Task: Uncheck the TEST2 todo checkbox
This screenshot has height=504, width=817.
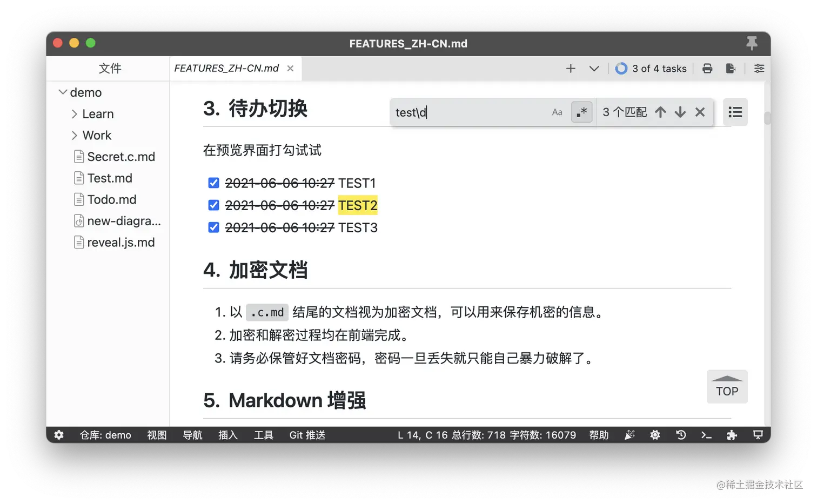Action: 213,205
